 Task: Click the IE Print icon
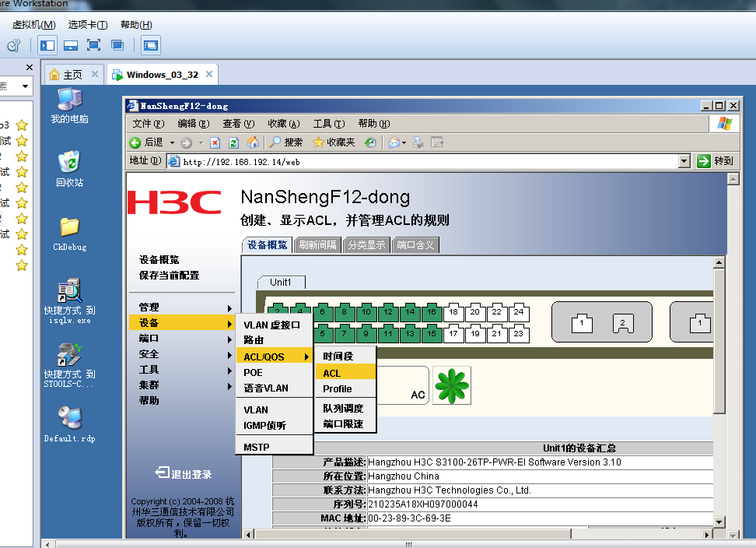point(418,142)
